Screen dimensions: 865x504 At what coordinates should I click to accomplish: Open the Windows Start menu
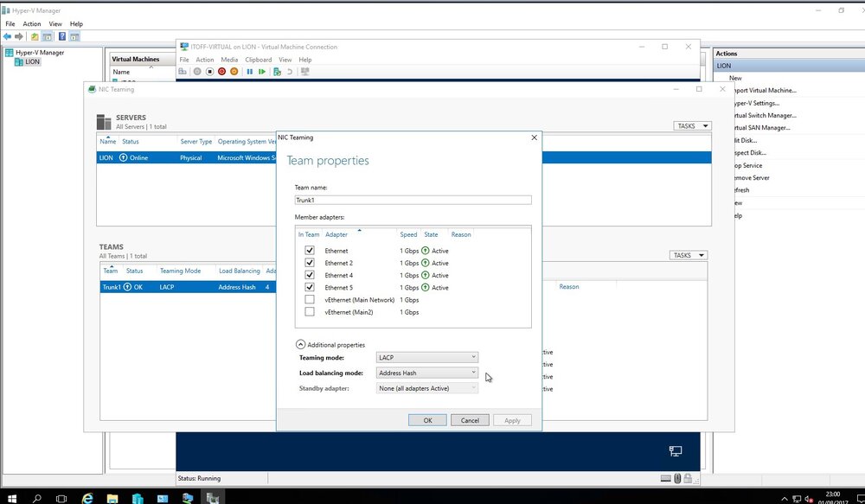pyautogui.click(x=11, y=498)
